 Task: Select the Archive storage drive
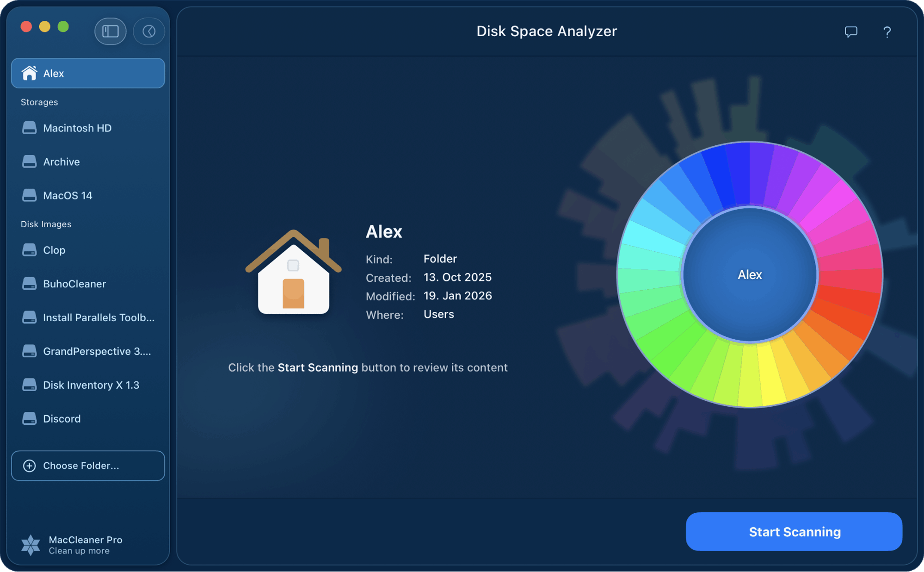[x=88, y=162]
